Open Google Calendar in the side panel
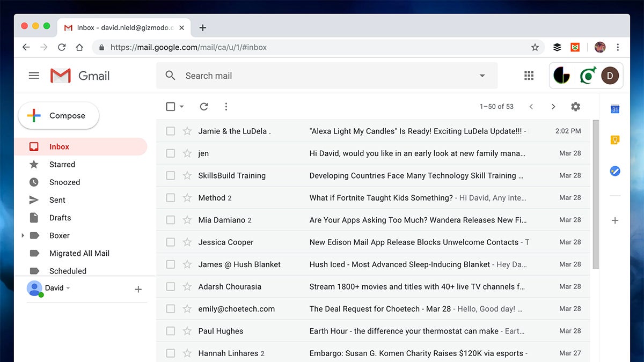This screenshot has height=362, width=644. (x=614, y=108)
